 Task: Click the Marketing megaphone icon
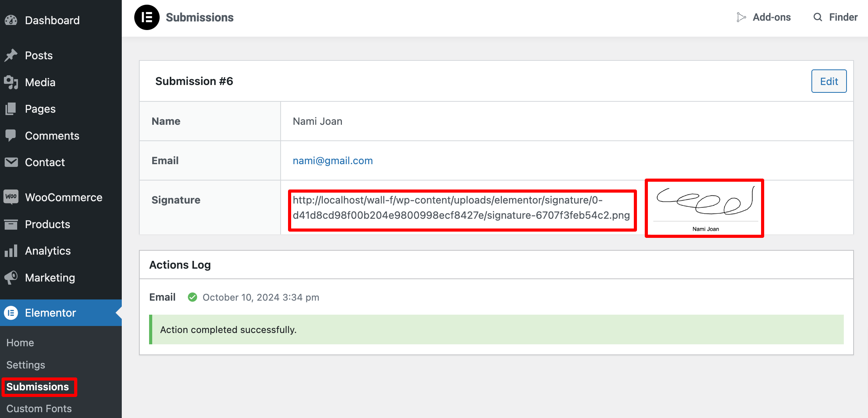tap(11, 278)
